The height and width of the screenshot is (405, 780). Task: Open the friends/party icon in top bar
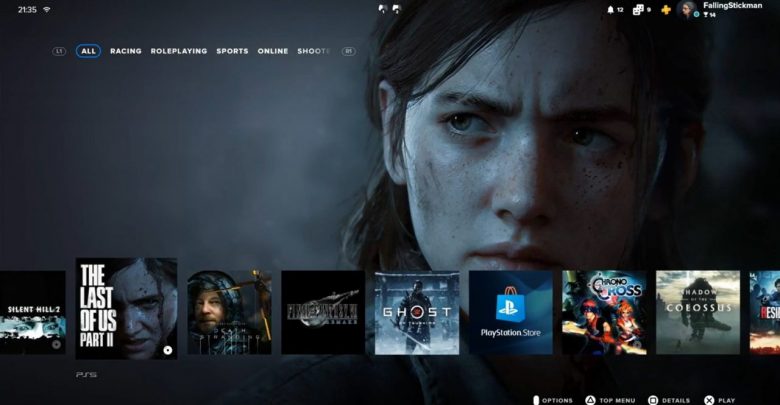tap(638, 10)
